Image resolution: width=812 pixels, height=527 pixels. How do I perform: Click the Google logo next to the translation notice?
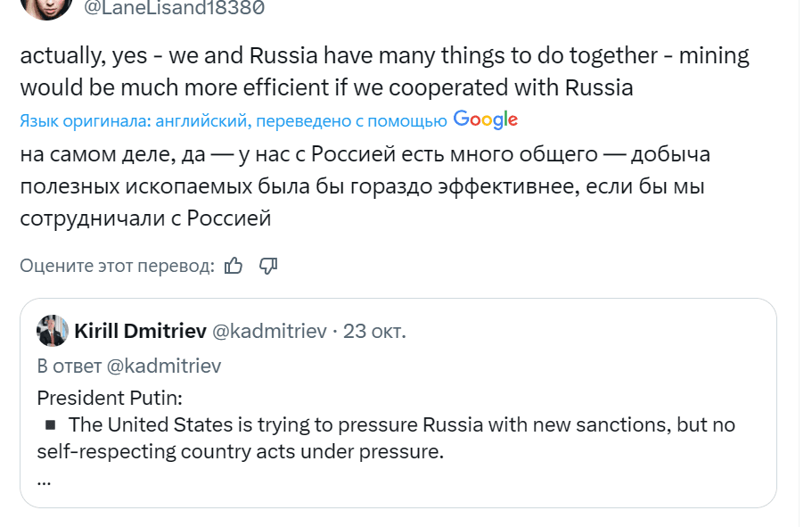click(x=487, y=119)
